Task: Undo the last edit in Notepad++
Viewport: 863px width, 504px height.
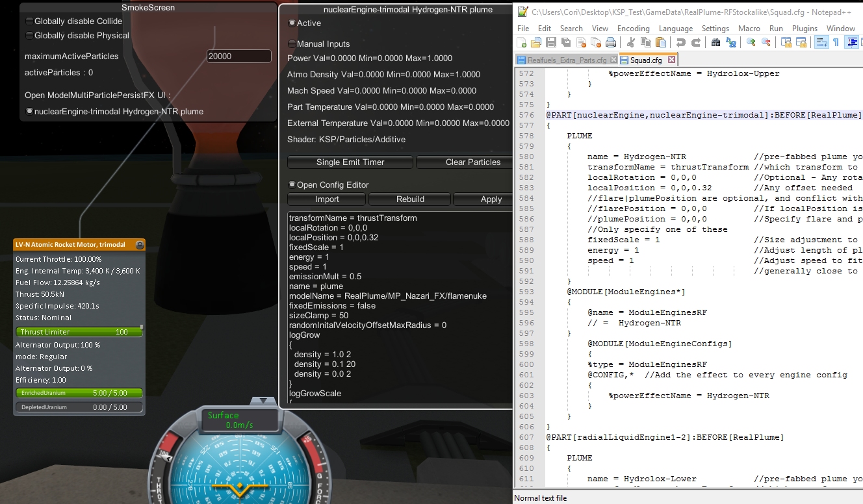Action: (680, 42)
